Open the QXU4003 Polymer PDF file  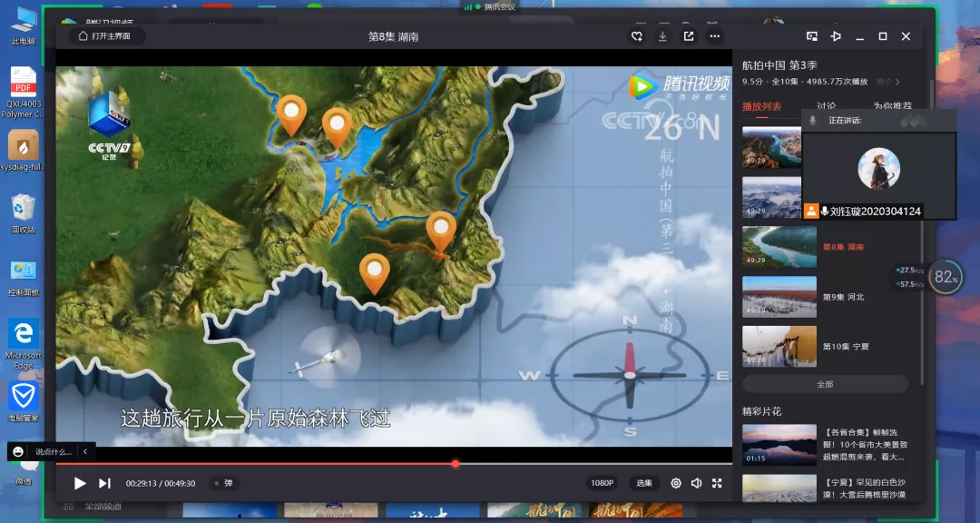(x=23, y=92)
